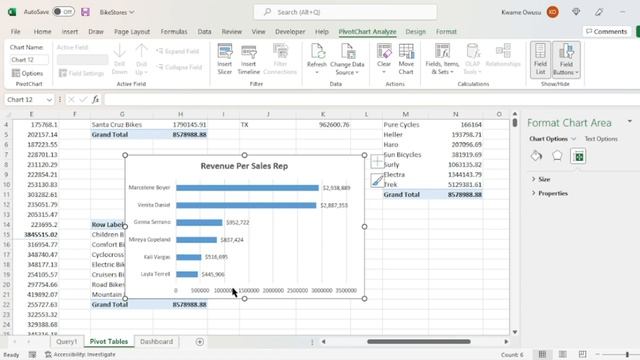The image size is (640, 360).
Task: Click the Excel app icon
Action: (x=12, y=12)
